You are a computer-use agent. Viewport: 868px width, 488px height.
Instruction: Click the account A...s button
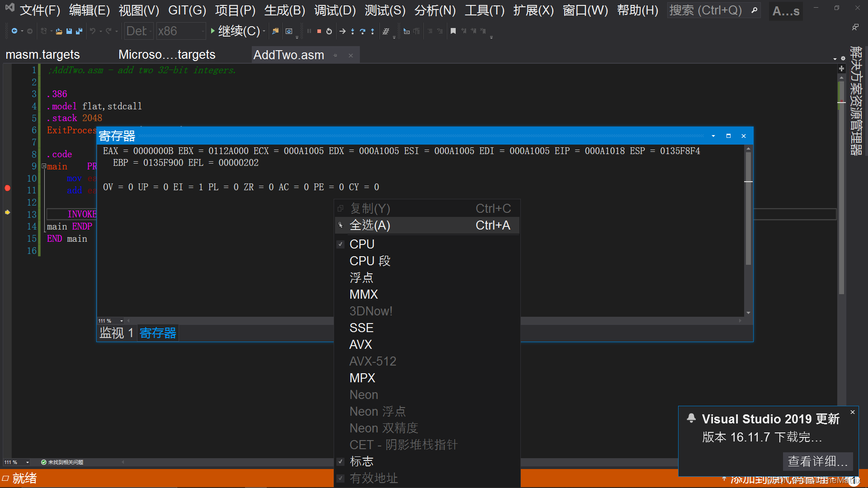(786, 11)
